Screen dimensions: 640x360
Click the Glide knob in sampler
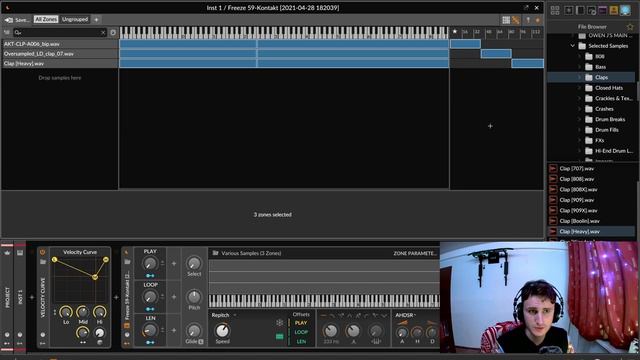(x=194, y=331)
